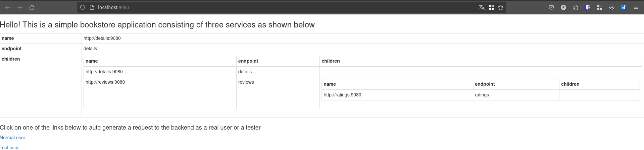Click the Bitwarden shield extension icon

[x=588, y=7]
